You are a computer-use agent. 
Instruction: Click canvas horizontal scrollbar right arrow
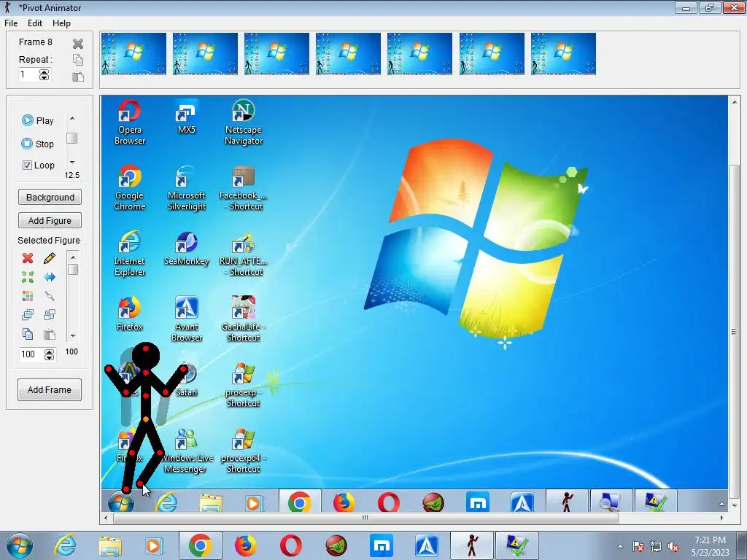tap(721, 518)
